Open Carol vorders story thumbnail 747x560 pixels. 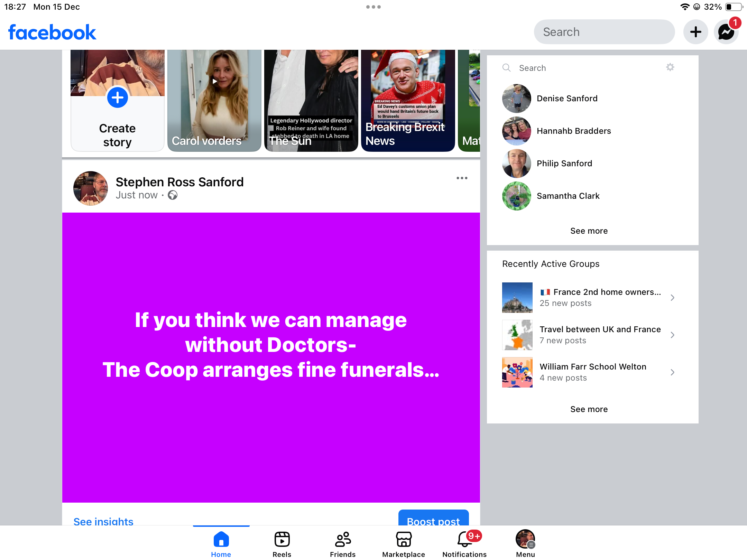(214, 100)
